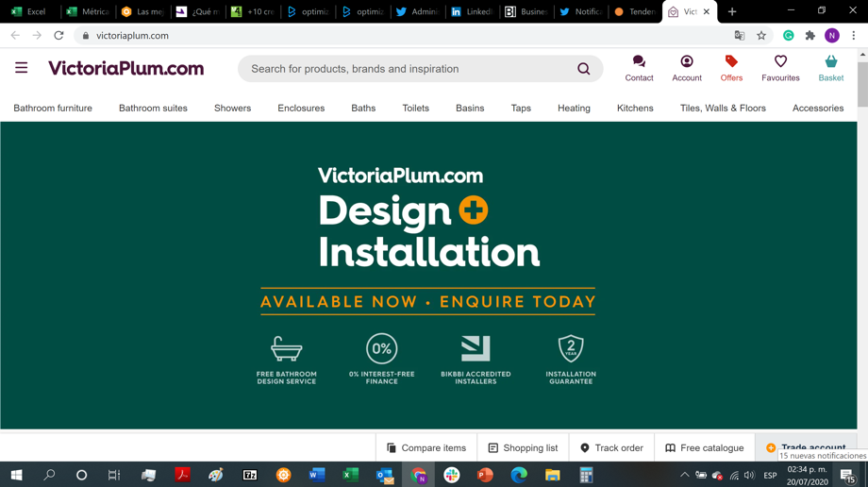
Task: Open Slack from the taskbar
Action: 452,475
